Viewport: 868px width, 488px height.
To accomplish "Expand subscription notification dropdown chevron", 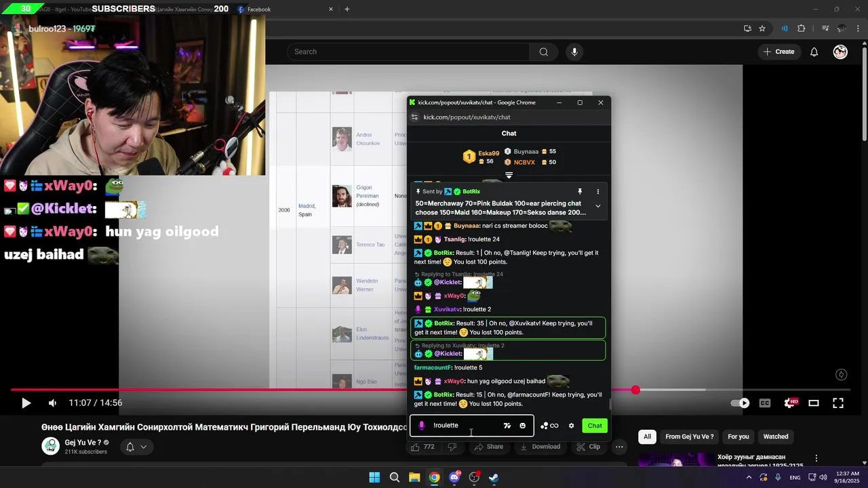I will point(143,447).
